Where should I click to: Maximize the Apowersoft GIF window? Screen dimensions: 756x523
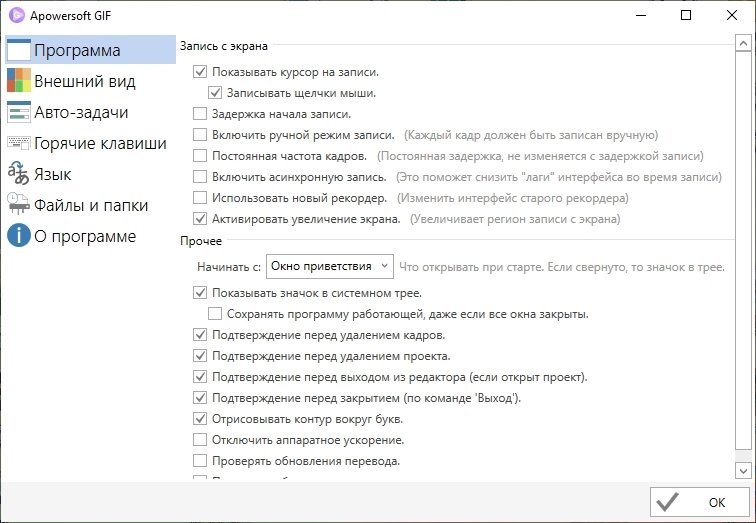tap(686, 15)
